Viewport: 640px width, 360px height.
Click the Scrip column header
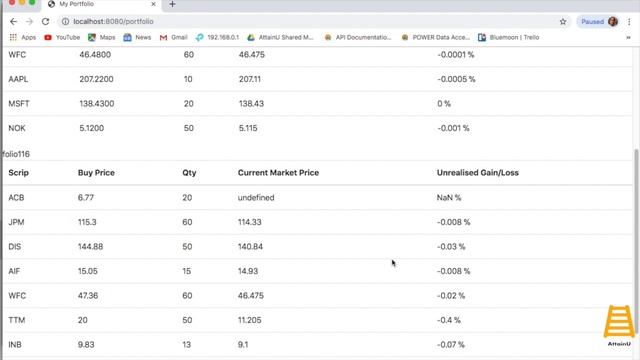coord(18,173)
